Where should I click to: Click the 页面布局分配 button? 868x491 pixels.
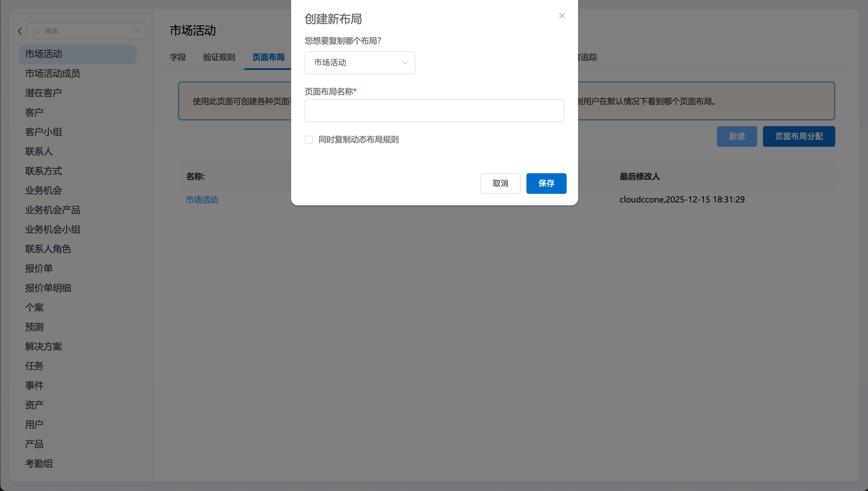(x=799, y=137)
